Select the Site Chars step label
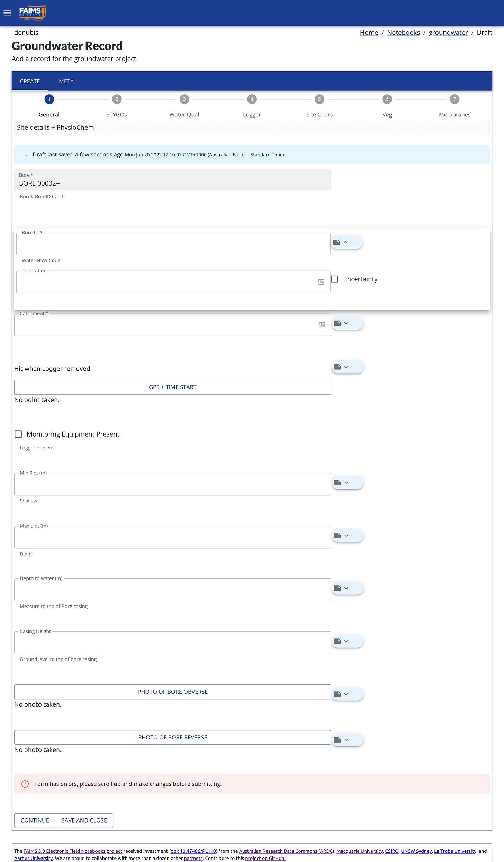 [319, 115]
